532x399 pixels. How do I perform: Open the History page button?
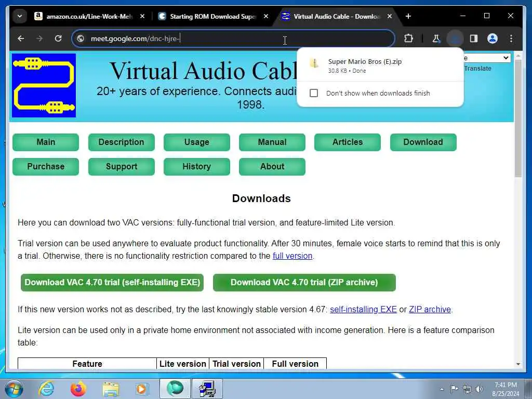tap(197, 167)
